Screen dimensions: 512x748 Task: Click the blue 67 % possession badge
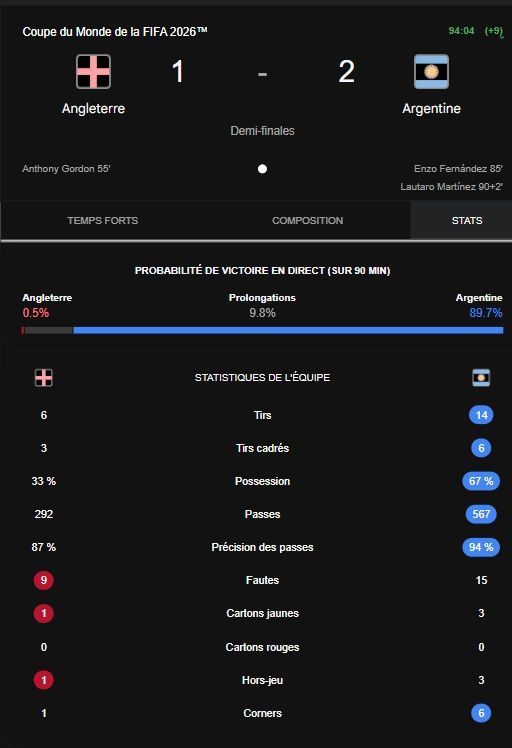click(x=481, y=481)
